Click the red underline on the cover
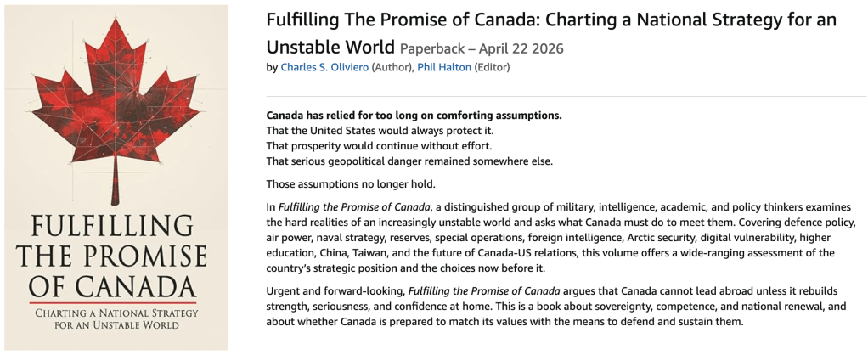Screen dimensions: 868x355 116,302
